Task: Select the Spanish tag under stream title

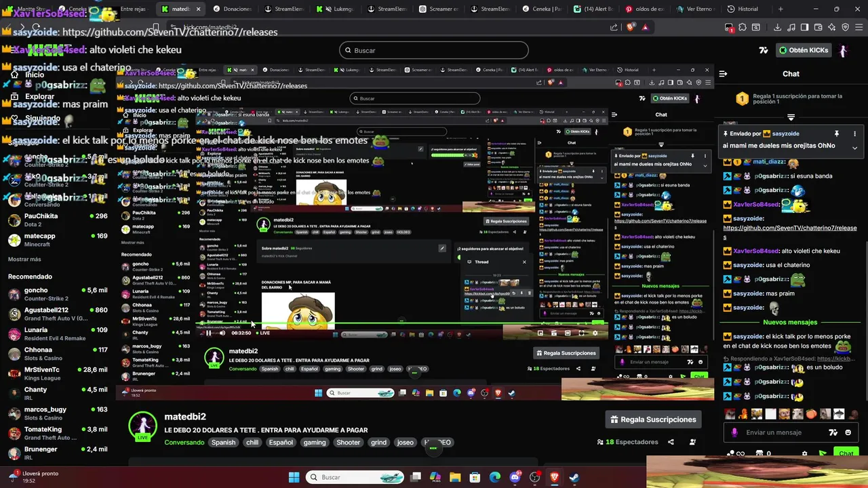Action: 223,443
